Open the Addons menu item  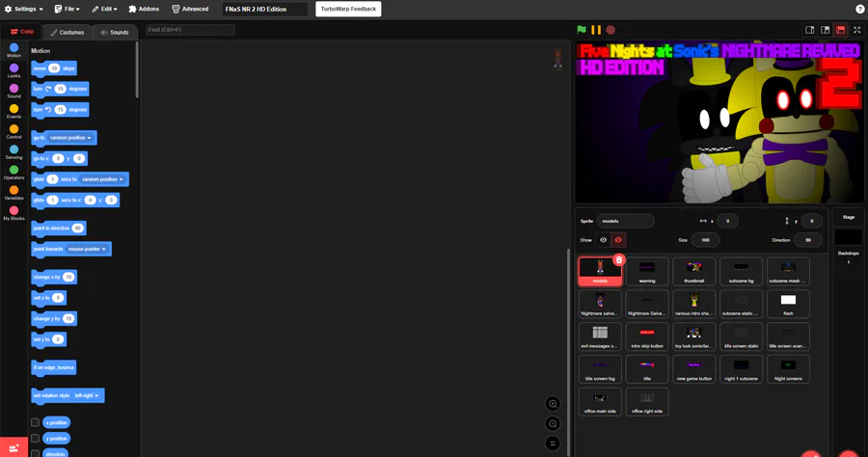144,9
